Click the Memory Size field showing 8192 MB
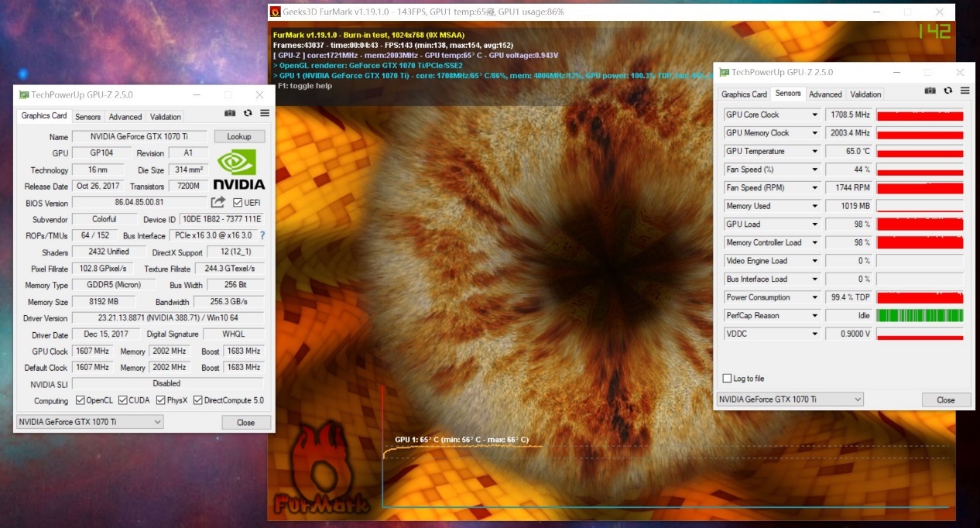This screenshot has height=528, width=980. 105,302
